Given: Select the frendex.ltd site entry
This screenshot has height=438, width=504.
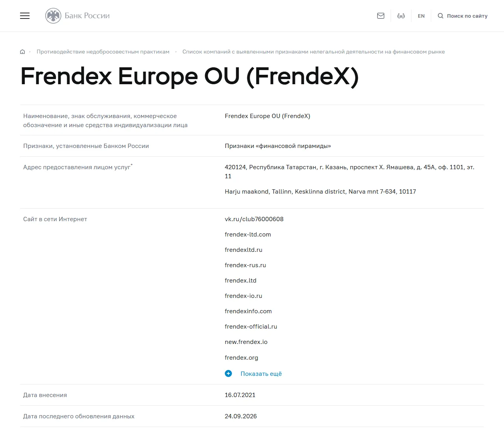Looking at the screenshot, I should click(x=241, y=281).
